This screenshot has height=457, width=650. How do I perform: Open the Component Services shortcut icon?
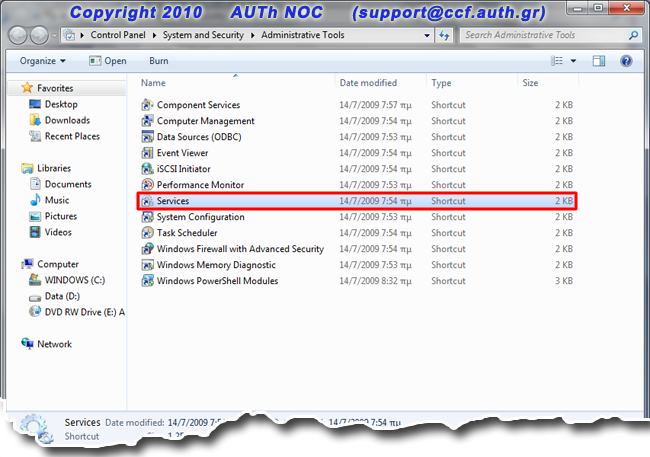[147, 105]
